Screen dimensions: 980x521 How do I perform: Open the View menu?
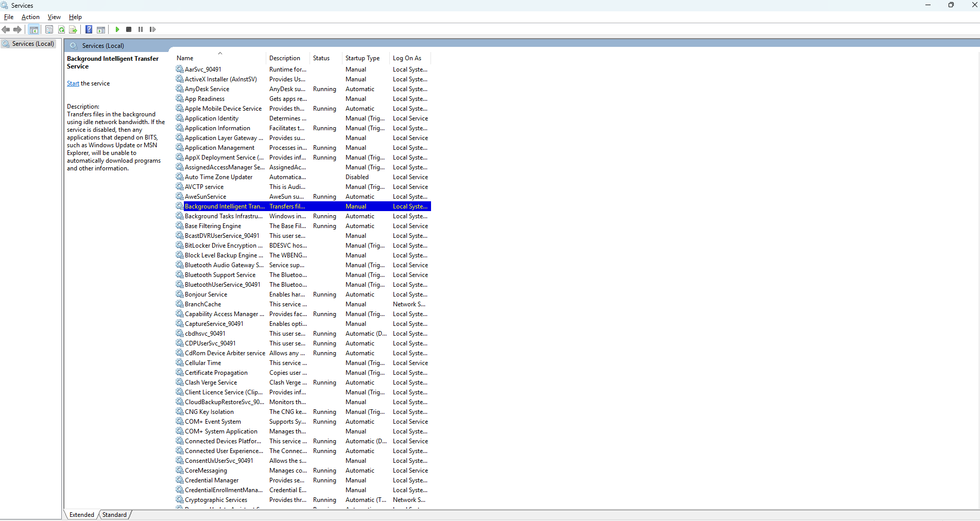tap(54, 17)
